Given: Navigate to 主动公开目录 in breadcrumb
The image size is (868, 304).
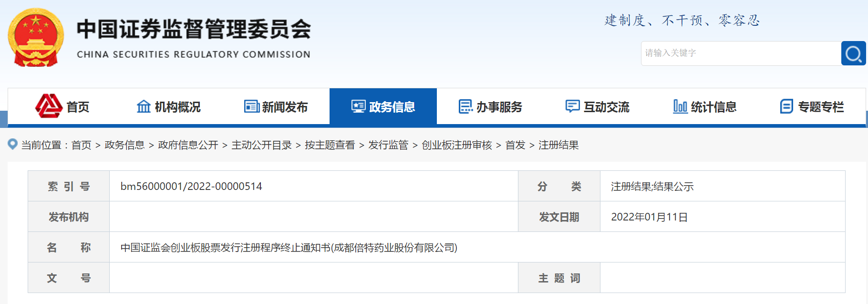Looking at the screenshot, I should [x=261, y=145].
